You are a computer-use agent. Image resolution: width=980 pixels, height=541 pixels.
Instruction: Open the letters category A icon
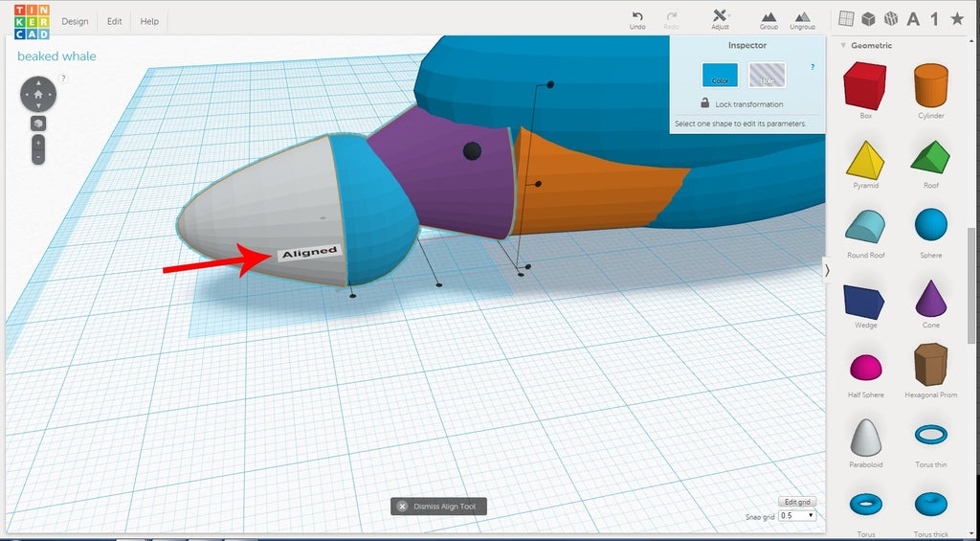pyautogui.click(x=913, y=19)
